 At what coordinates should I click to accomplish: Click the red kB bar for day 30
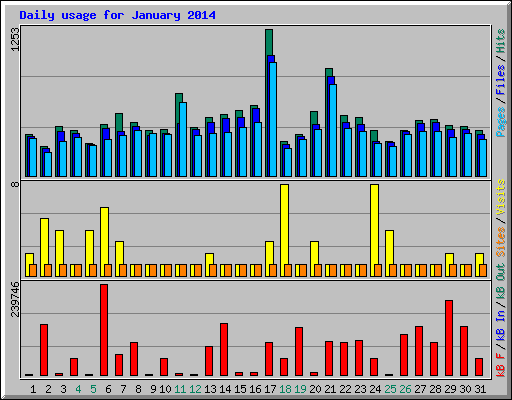[464, 351]
